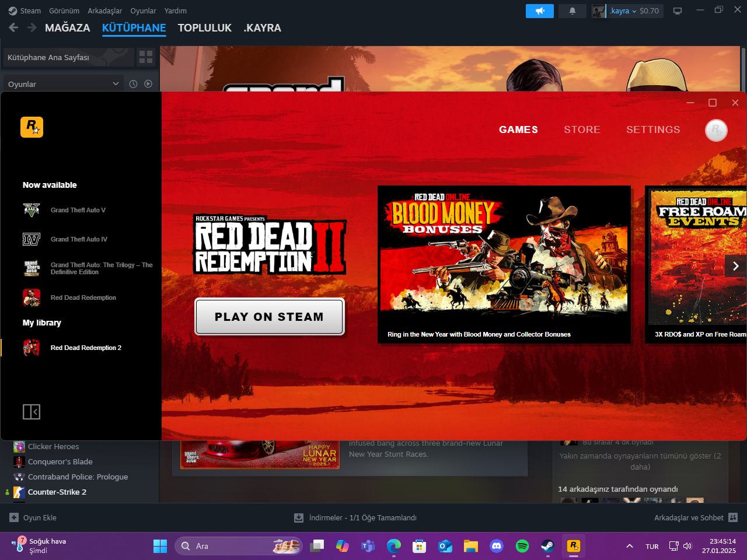Screen dimensions: 747x560
Task: Open the .KAYRA profile tab
Action: tap(263, 28)
